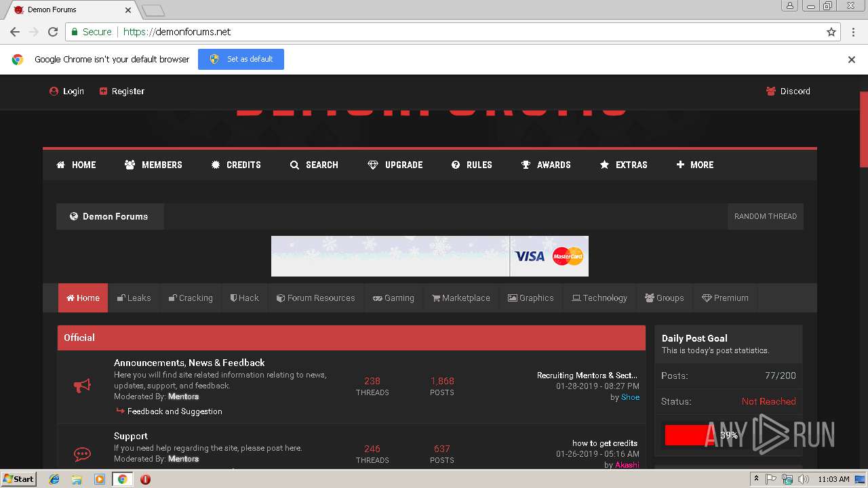This screenshot has width=868, height=488.
Task: Click the volume speaker tray icon
Action: click(x=804, y=479)
